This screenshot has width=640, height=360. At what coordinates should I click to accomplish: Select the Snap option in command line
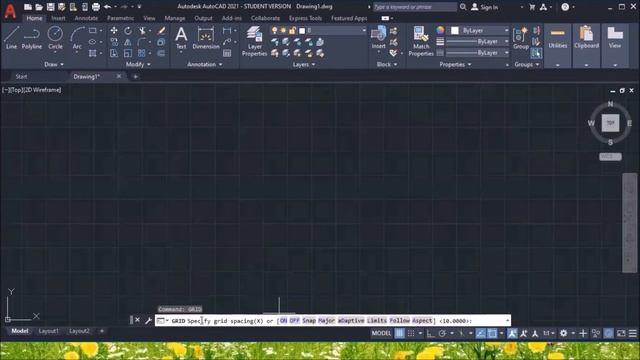pos(309,321)
